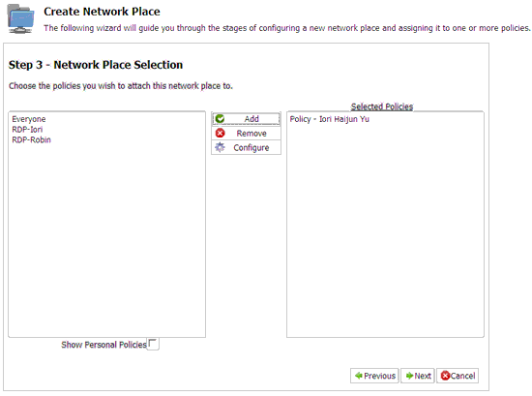Cancel the Create Network Place wizard
This screenshot has width=532, height=396.
coord(458,376)
